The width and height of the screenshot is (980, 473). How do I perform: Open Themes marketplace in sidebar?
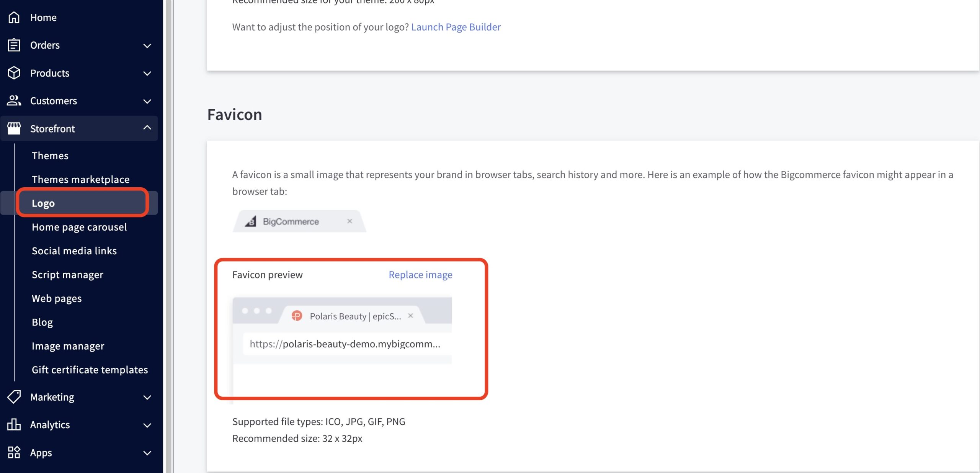tap(80, 180)
